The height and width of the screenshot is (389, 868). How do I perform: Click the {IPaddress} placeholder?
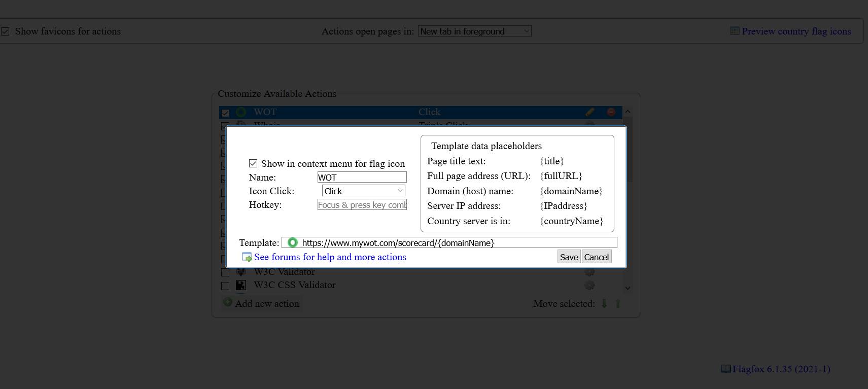coord(564,206)
